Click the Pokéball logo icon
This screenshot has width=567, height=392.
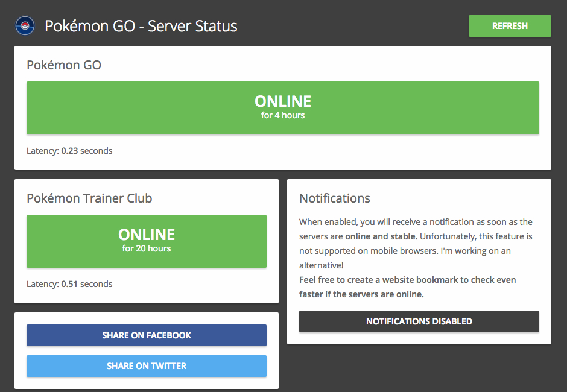[x=25, y=26]
